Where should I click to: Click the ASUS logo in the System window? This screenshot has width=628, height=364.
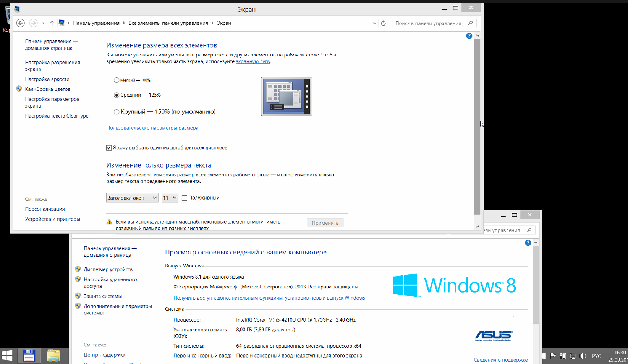pos(494,336)
